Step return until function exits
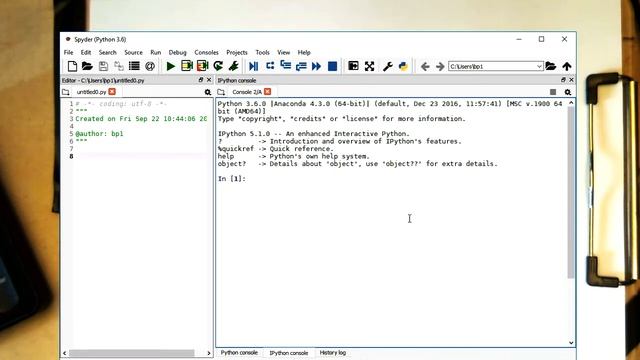This screenshot has height=360, width=640. click(x=301, y=66)
